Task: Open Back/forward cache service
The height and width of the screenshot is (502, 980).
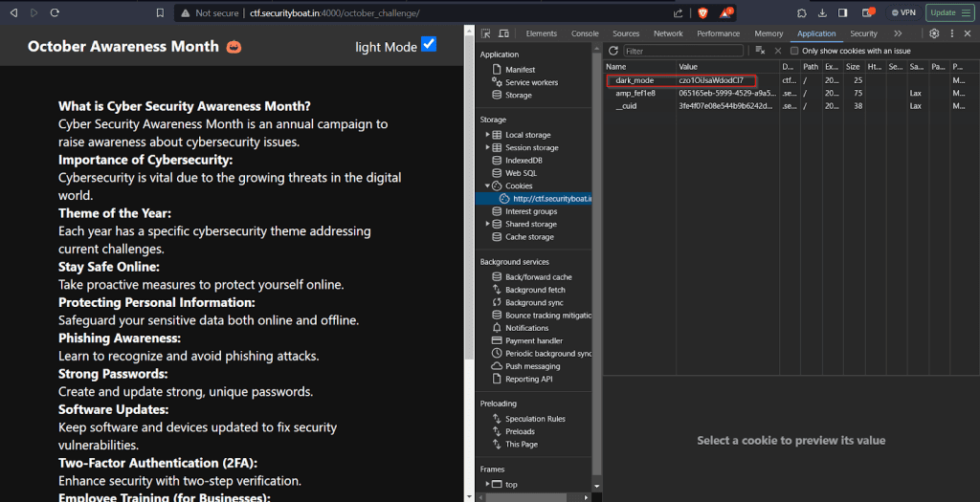Action: pyautogui.click(x=538, y=277)
